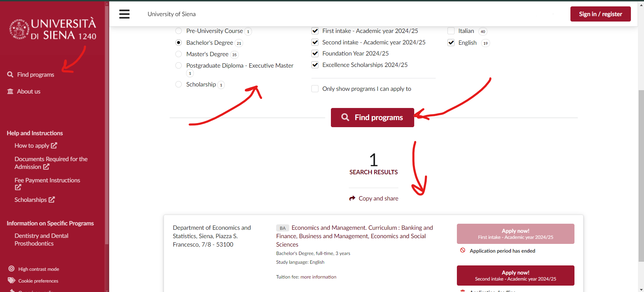Screen dimensions: 644x292
Task: Click the prohibited icon by Application period has ended
Action: pos(463,250)
